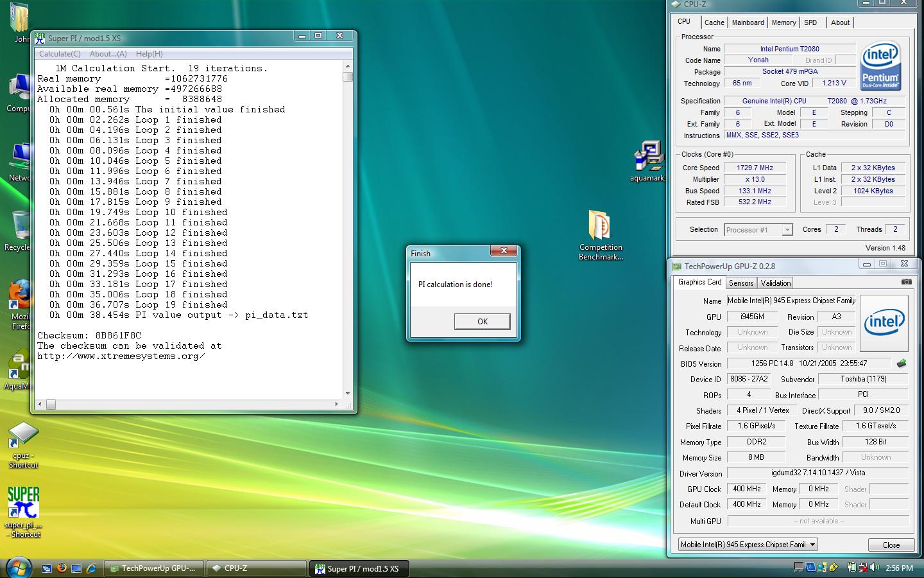Click the GPU-Z BIOS Version field
Viewport: 924px width, 578px height.
tap(809, 363)
